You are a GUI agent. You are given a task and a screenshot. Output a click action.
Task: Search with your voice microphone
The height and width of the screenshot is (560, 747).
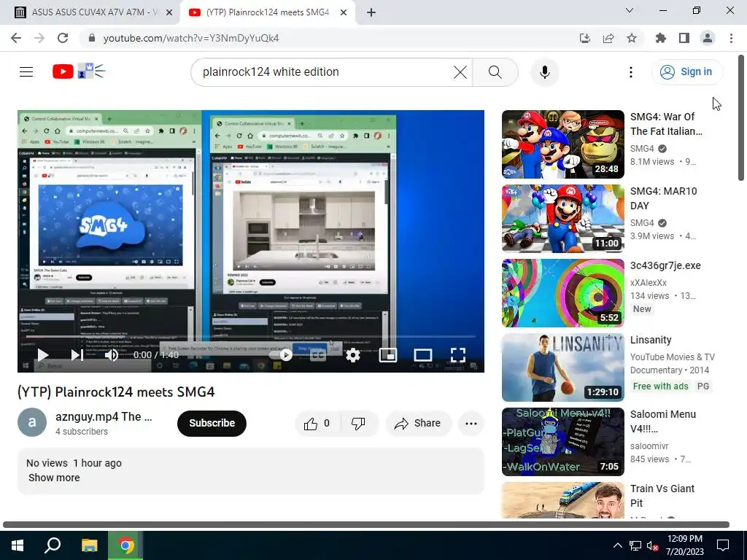544,72
